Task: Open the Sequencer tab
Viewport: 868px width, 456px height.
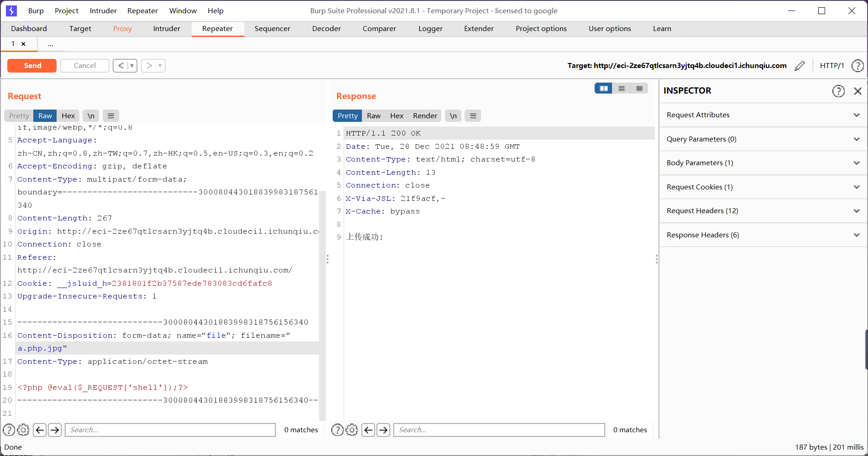Action: [272, 29]
